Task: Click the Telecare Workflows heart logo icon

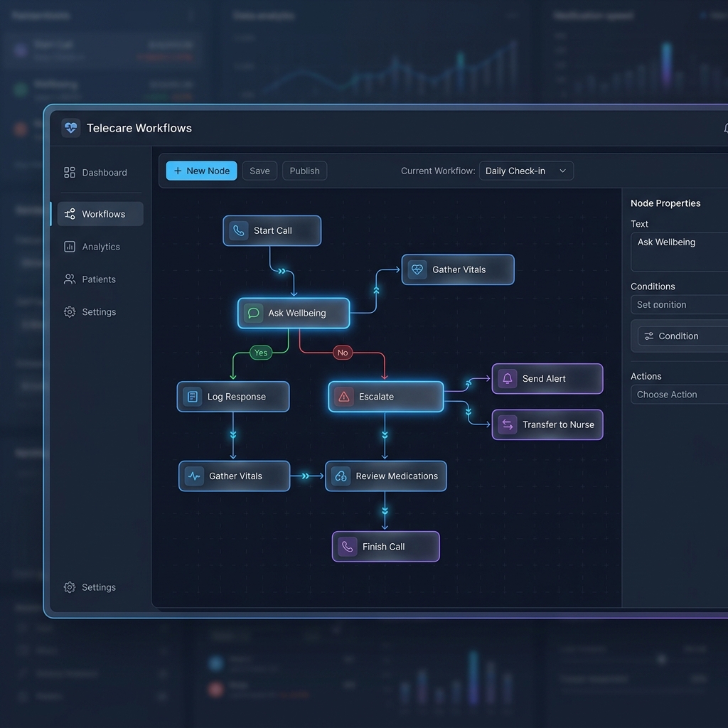Action: coord(70,128)
